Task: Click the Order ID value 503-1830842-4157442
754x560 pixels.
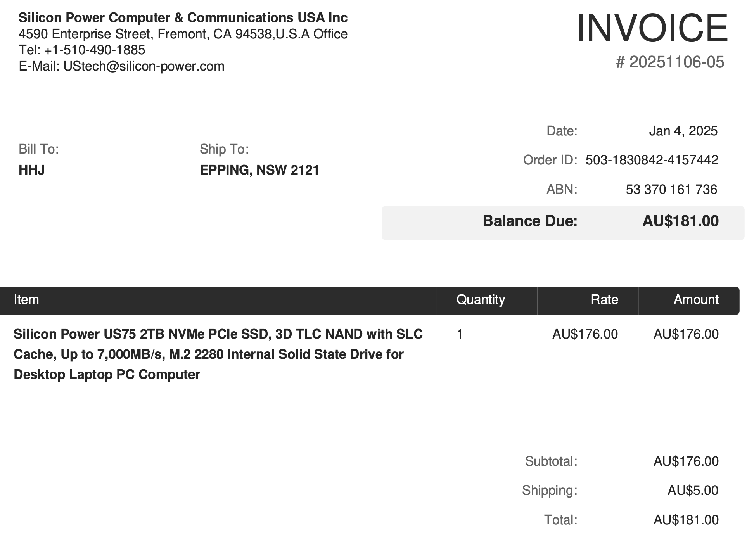Action: coord(652,160)
